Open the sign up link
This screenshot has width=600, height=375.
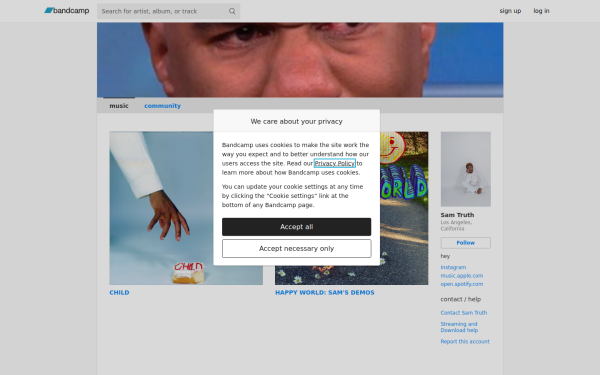click(510, 11)
